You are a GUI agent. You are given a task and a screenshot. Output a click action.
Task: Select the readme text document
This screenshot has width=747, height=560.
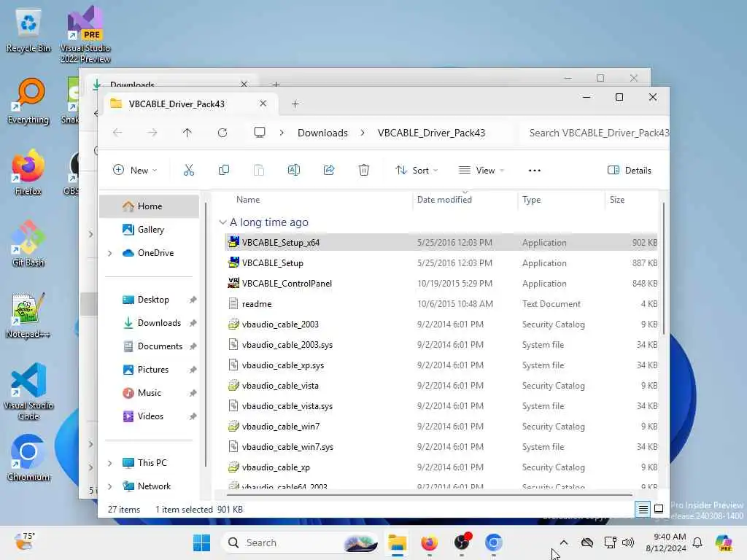441,304
